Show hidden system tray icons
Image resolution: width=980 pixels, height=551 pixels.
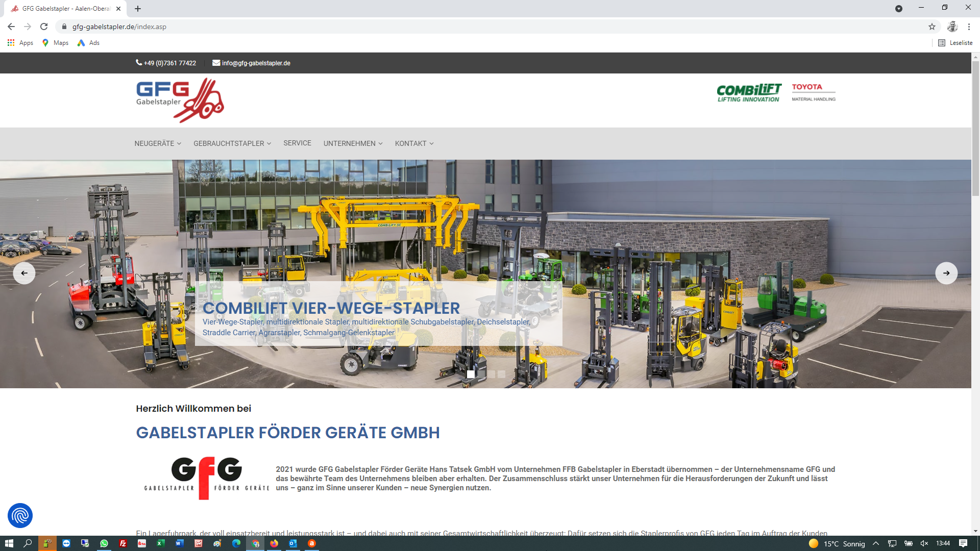tap(876, 543)
